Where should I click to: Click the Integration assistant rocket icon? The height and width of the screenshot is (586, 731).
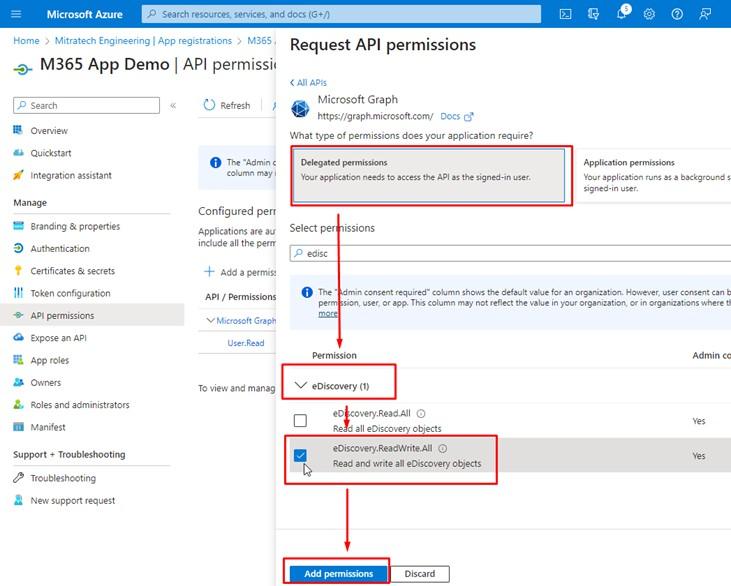pos(18,175)
